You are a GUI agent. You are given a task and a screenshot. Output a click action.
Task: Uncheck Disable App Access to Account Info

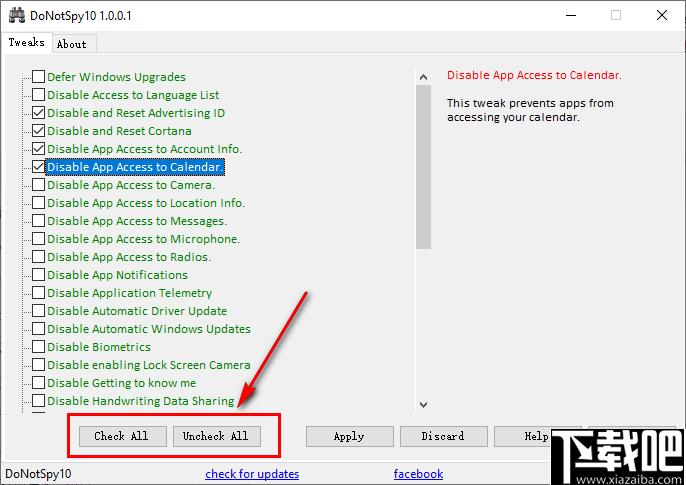click(38, 148)
